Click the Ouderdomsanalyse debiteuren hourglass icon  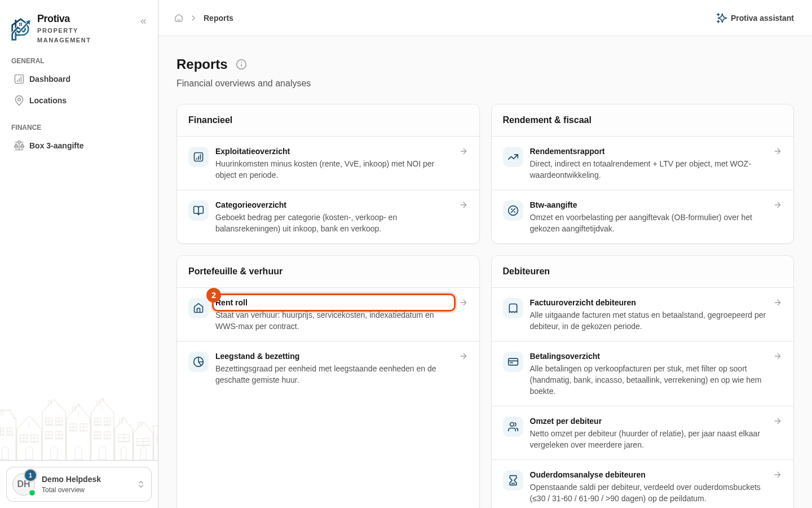pos(513,480)
